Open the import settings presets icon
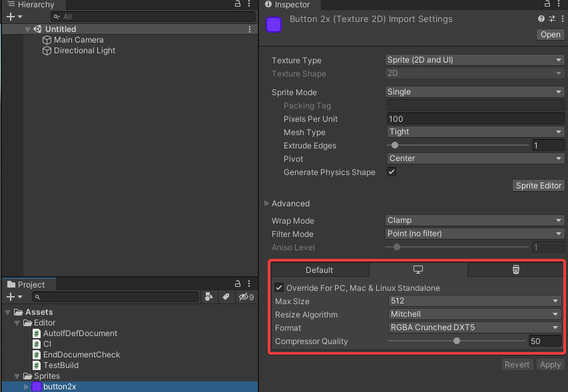Viewport: 568px width, 392px height. pyautogui.click(x=551, y=19)
